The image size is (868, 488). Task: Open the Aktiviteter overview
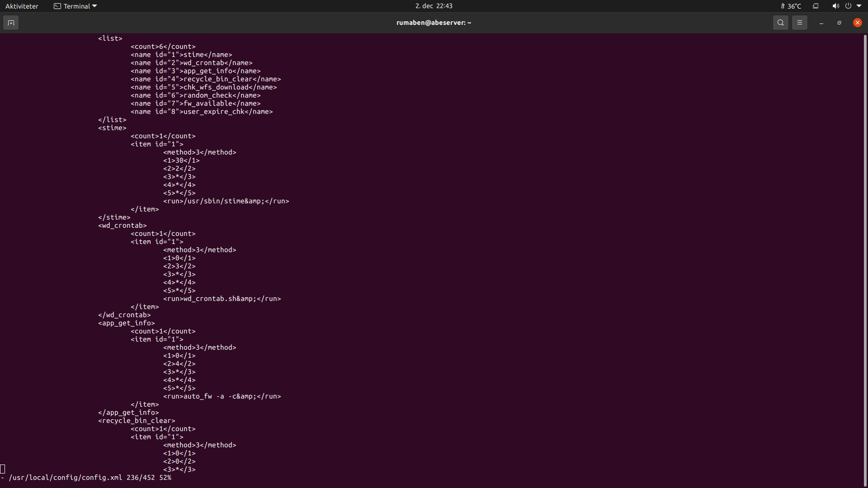tap(22, 6)
